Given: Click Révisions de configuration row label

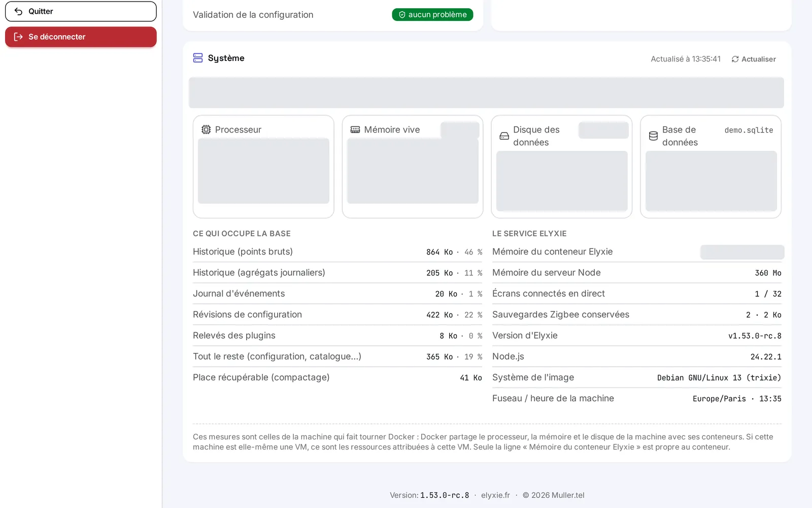Looking at the screenshot, I should 247,314.
